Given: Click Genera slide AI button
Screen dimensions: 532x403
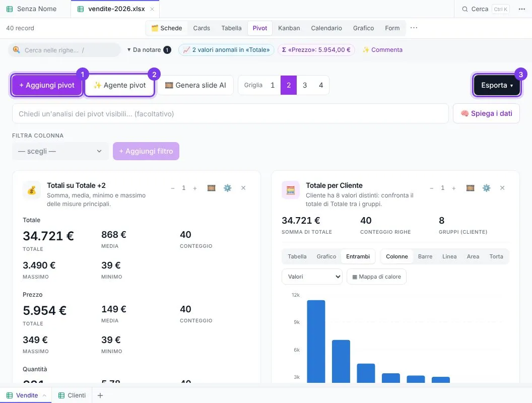Looking at the screenshot, I should pos(195,85).
